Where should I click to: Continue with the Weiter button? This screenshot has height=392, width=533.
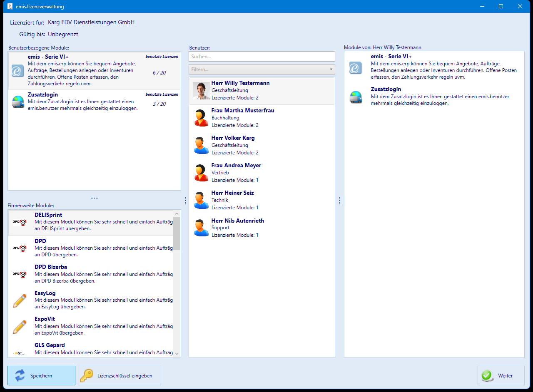[501, 376]
